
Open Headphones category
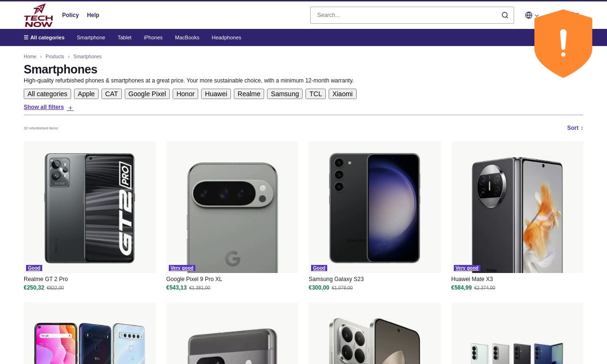pyautogui.click(x=226, y=37)
